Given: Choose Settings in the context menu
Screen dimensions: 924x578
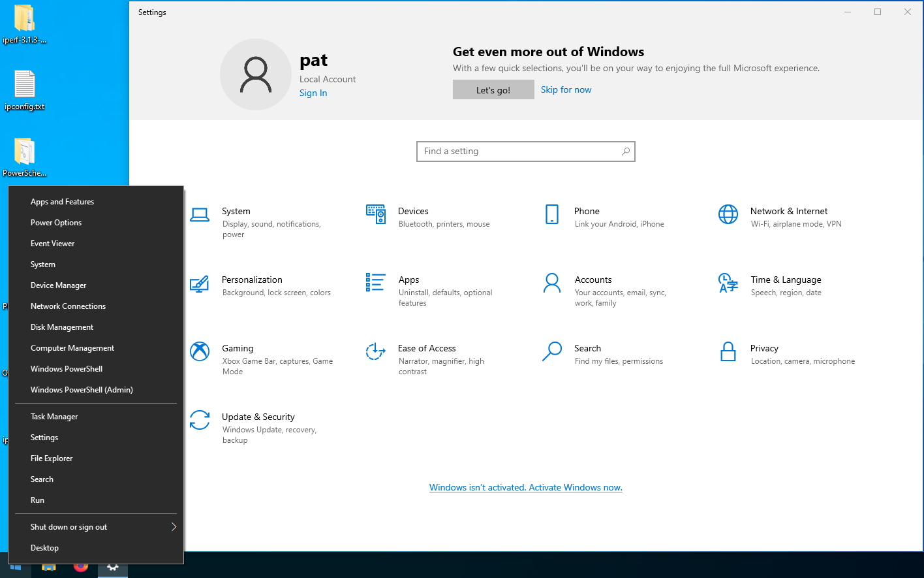Looking at the screenshot, I should point(96,438).
